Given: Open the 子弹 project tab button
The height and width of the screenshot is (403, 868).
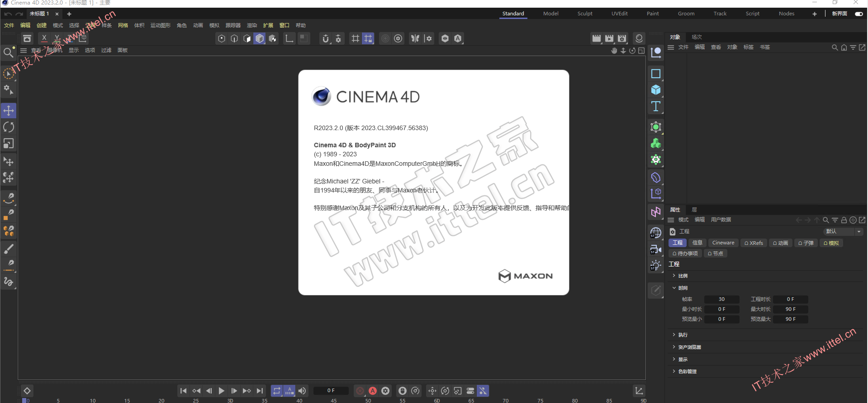Looking at the screenshot, I should click(806, 243).
